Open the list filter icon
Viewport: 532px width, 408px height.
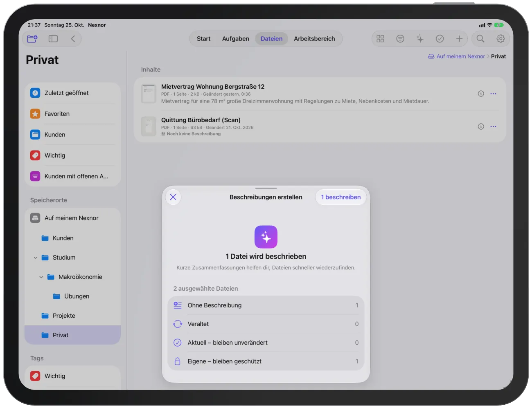point(400,39)
